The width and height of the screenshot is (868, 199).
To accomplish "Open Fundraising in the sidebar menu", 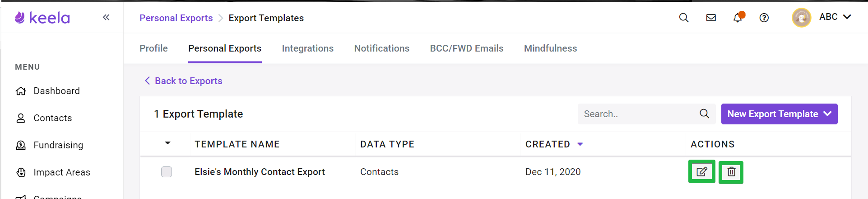I will [58, 145].
